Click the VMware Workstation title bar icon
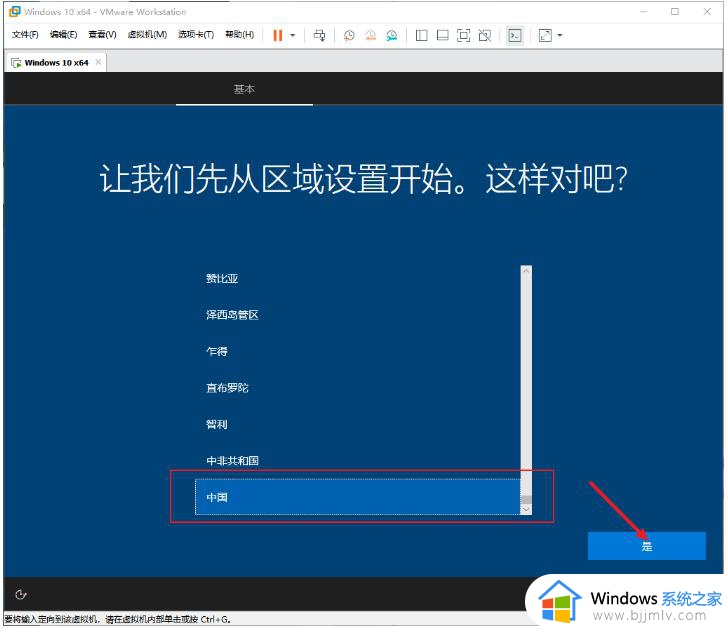This screenshot has width=727, height=629. click(15, 12)
